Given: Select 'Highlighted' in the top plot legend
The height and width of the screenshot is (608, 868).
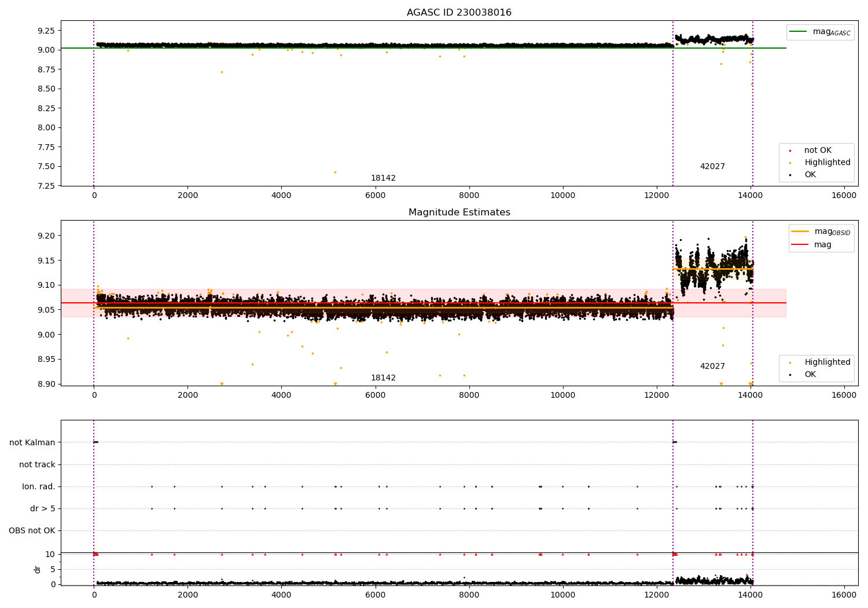Looking at the screenshot, I should pyautogui.click(x=827, y=163).
